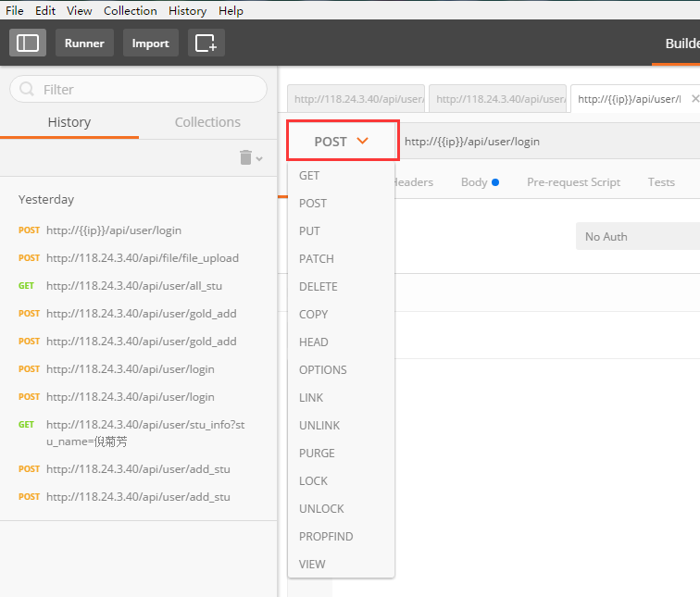This screenshot has width=700, height=597.
Task: Open the No Auth type dropdown
Action: [x=637, y=237]
